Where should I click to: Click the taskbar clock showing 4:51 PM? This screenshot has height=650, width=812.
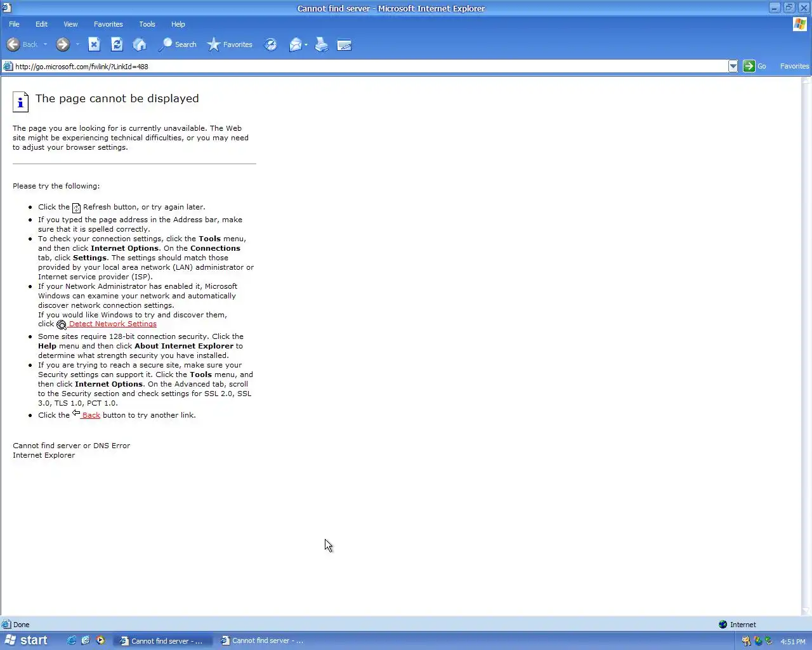tap(793, 642)
